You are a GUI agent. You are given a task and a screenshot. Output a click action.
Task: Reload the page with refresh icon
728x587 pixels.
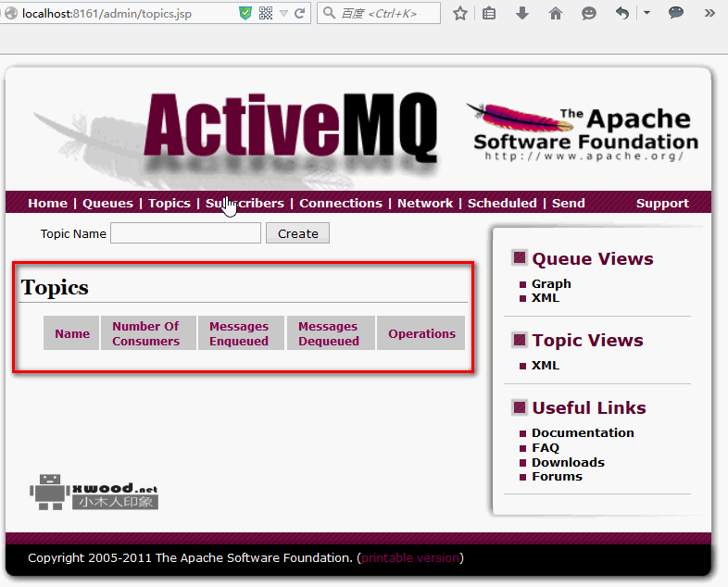pos(300,14)
